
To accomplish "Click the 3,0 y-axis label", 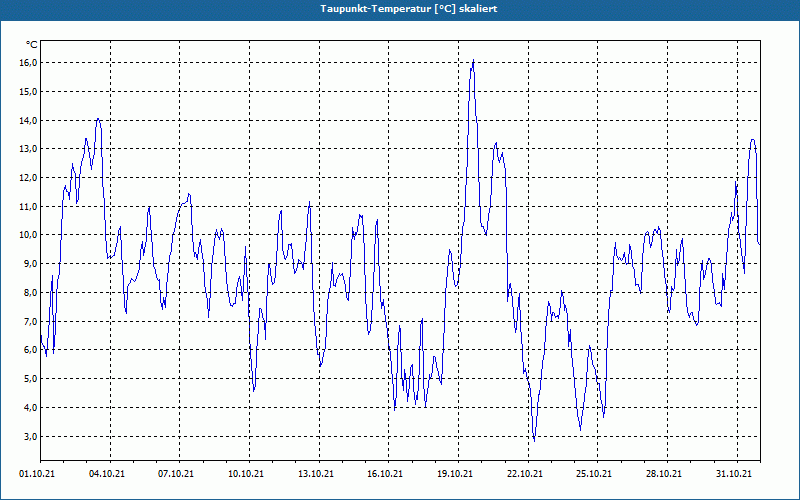I will pos(31,436).
